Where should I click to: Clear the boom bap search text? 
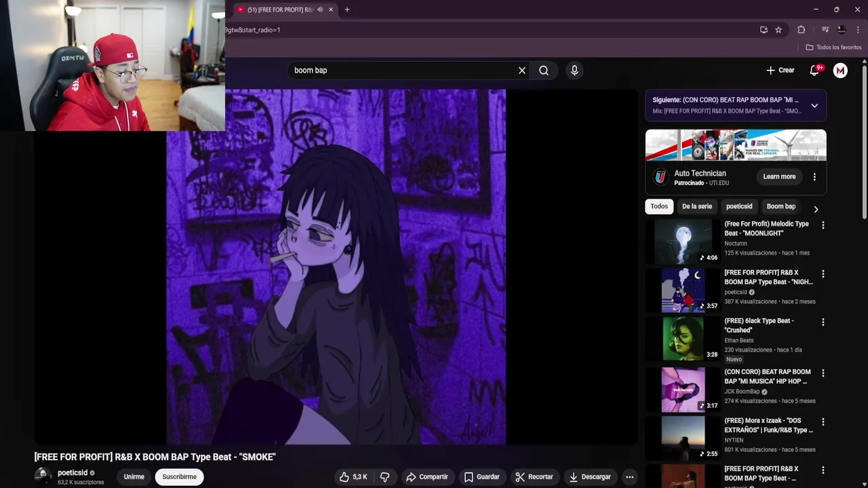pos(522,70)
